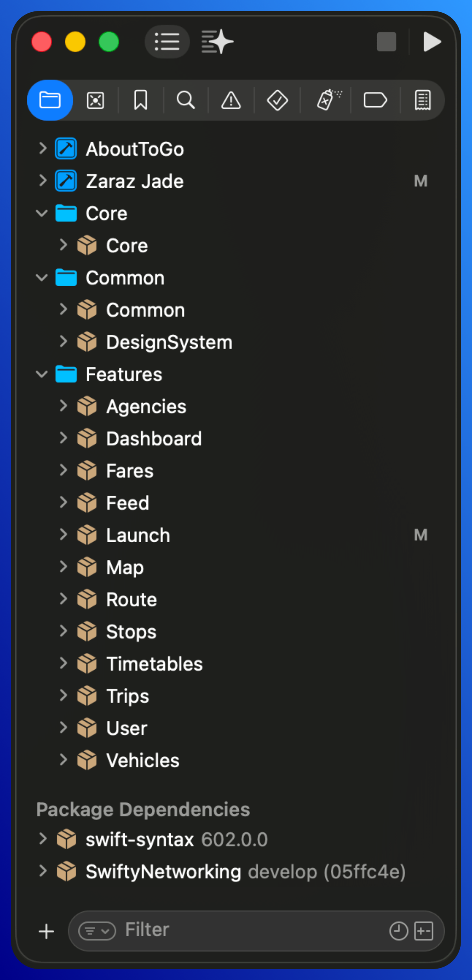
Task: Click the Run play button
Action: coord(431,42)
